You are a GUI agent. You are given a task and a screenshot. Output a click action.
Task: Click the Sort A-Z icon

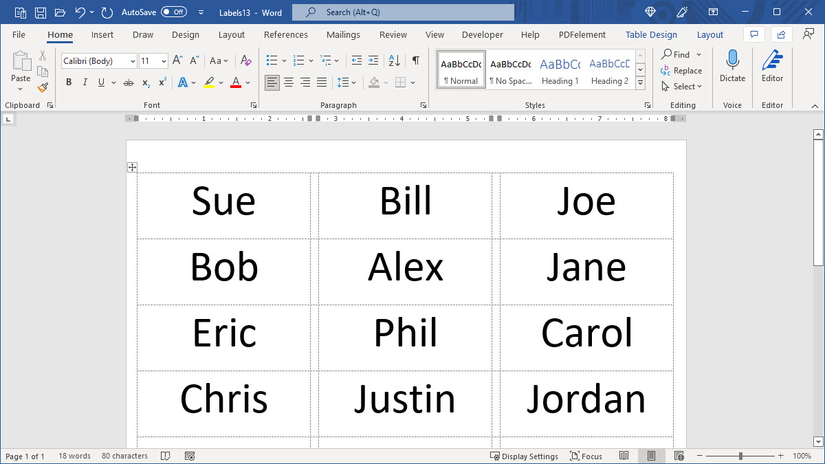[x=395, y=60]
